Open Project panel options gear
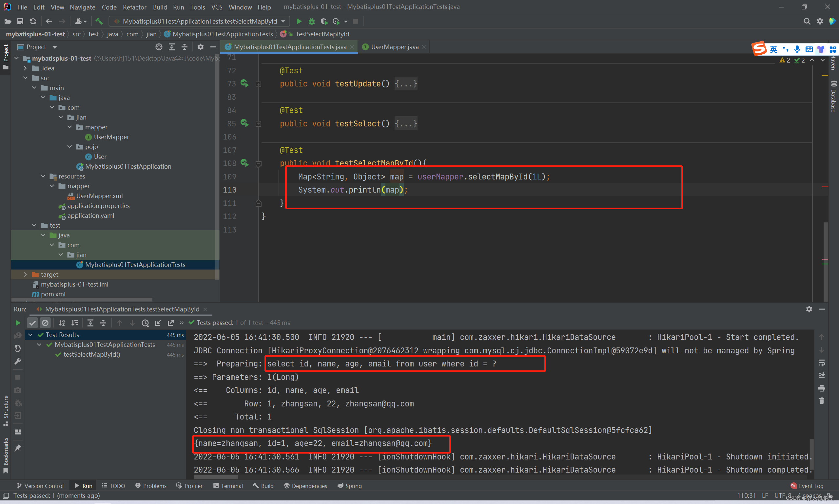839x504 pixels. tap(201, 47)
